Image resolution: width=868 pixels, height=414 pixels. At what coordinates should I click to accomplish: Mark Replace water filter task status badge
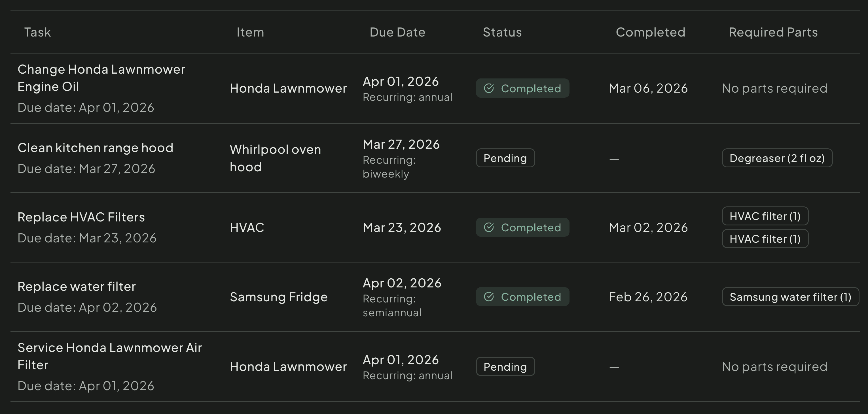(x=522, y=296)
